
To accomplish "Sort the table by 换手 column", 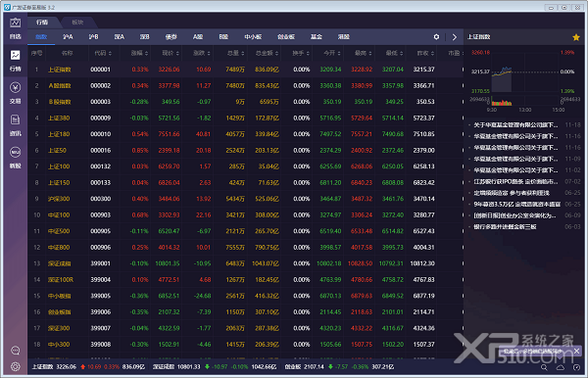I will 300,53.
